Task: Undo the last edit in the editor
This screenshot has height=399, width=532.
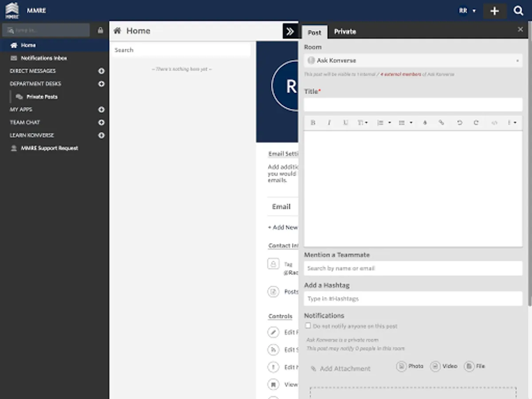Action: (459, 123)
